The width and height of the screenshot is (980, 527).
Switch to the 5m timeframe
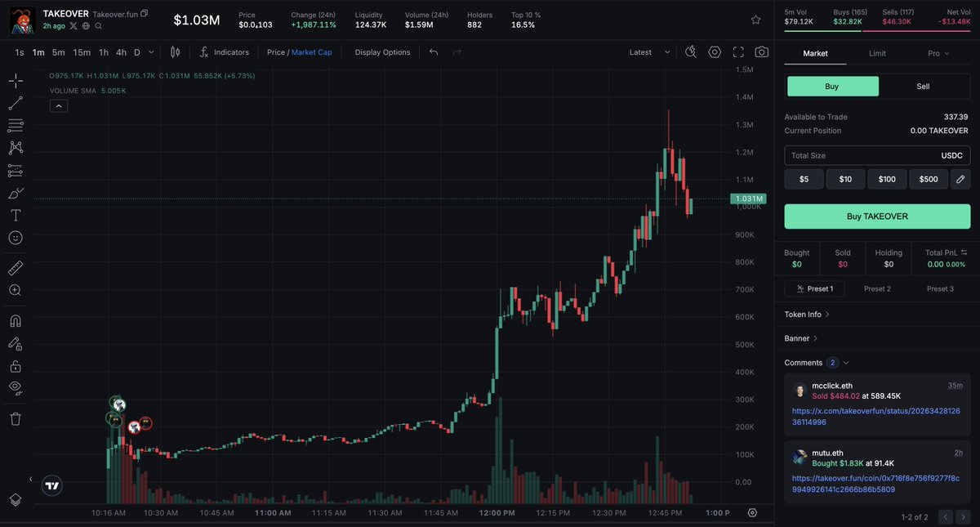[58, 52]
